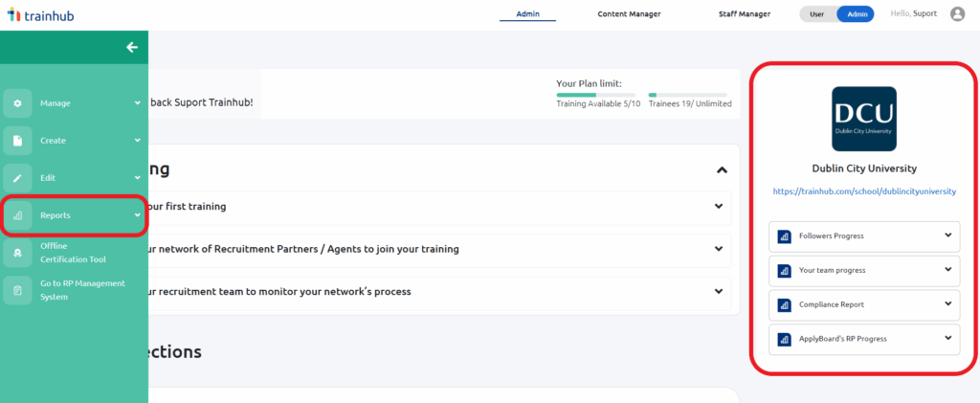Switch the toggle to Admin mode
The height and width of the screenshot is (403, 980).
point(856,13)
